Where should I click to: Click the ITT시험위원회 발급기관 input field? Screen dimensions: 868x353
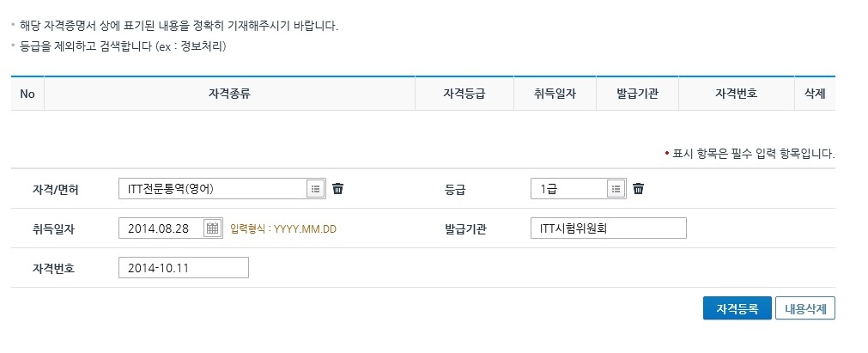click(609, 228)
